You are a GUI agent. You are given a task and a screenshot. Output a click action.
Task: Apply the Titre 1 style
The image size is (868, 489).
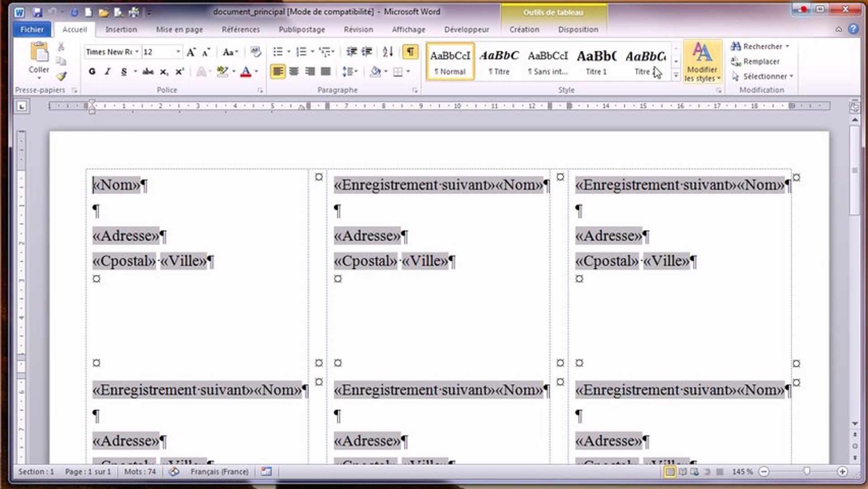[x=596, y=62]
